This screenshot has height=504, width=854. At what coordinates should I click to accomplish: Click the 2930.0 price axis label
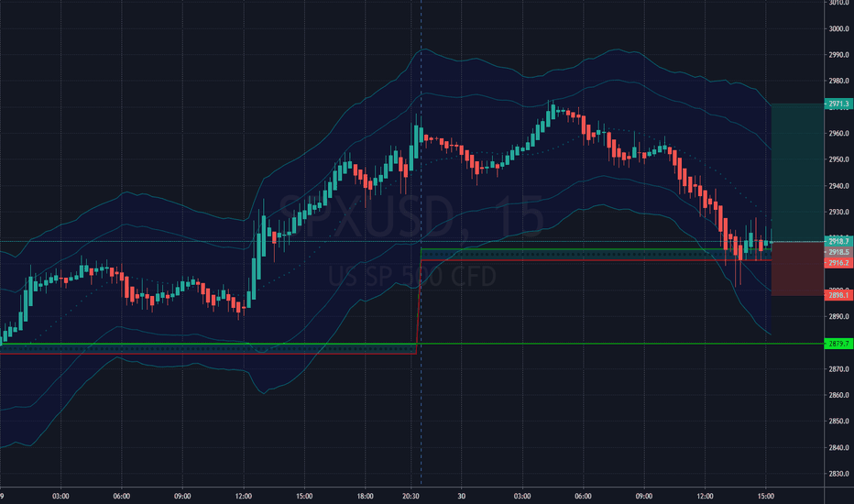tap(838, 212)
